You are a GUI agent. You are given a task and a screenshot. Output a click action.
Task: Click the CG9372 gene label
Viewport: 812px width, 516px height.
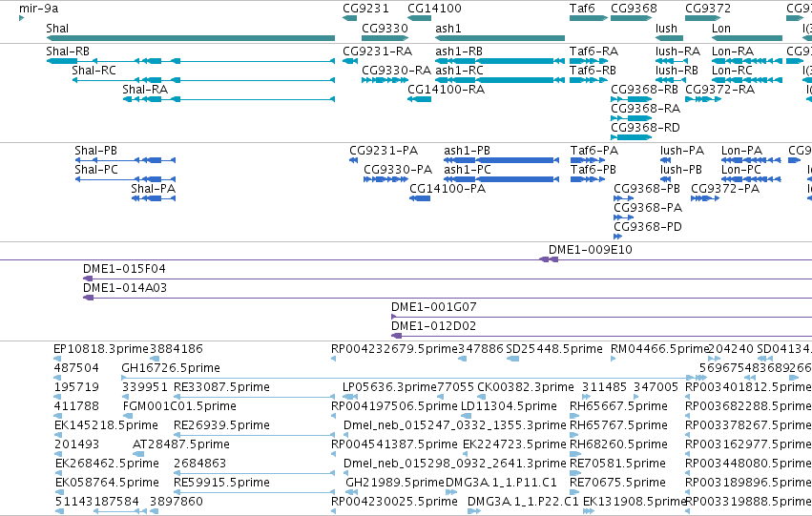pyautogui.click(x=708, y=9)
